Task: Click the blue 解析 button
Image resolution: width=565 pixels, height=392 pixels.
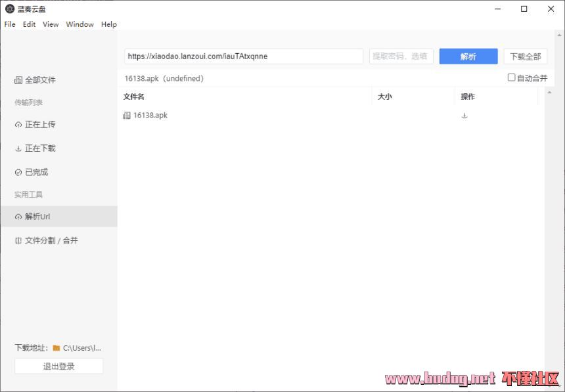Action: tap(468, 56)
